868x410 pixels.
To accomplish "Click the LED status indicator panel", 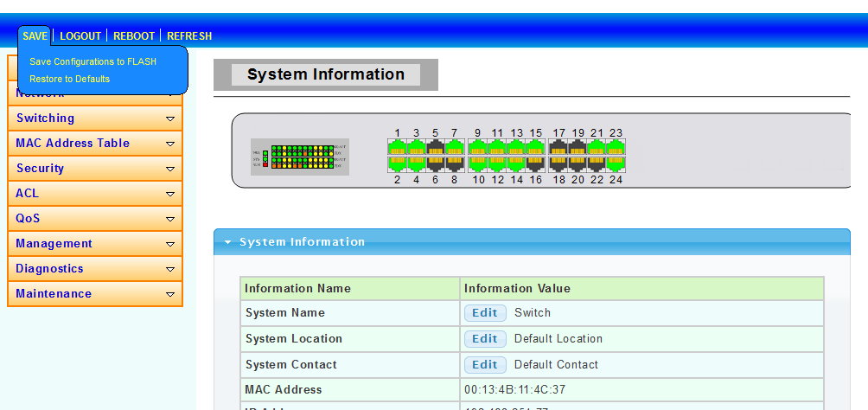I will click(300, 157).
